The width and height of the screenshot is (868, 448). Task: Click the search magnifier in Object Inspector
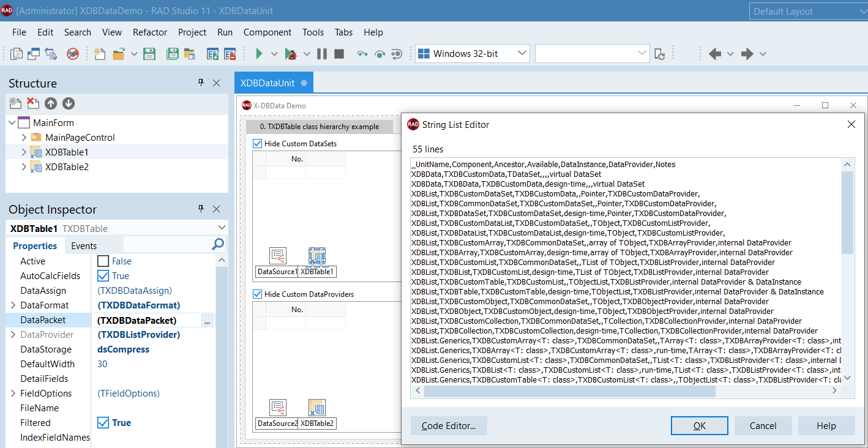pos(218,245)
